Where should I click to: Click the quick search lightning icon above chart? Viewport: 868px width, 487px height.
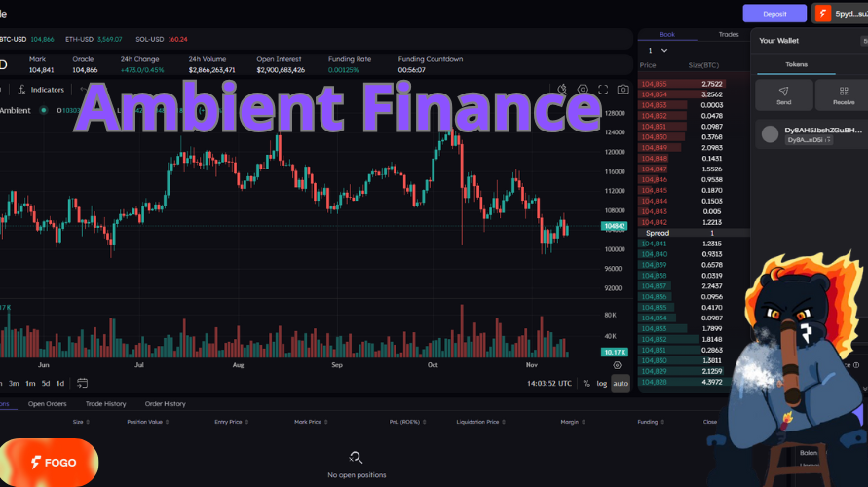[562, 89]
